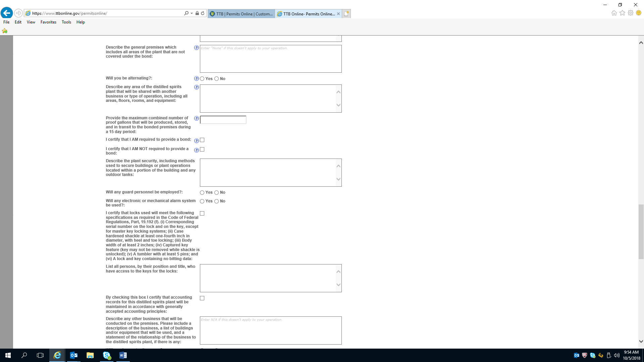Open the browser Home icon
The width and height of the screenshot is (644, 362).
pos(614,13)
